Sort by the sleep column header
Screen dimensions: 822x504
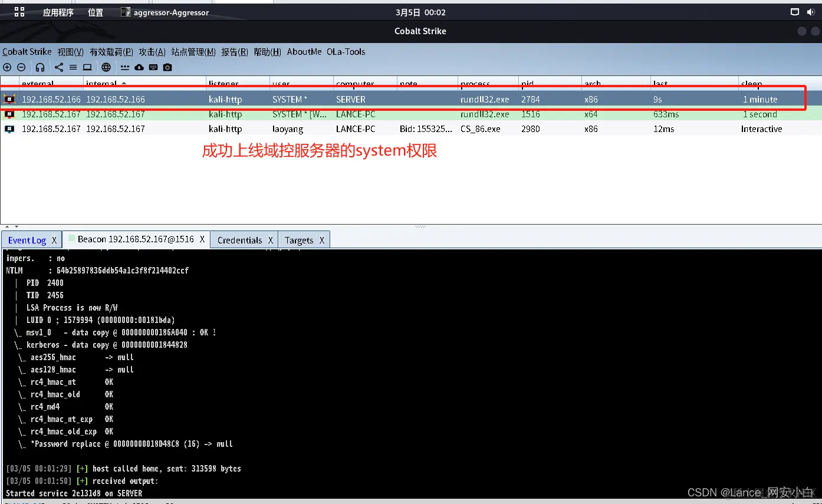pyautogui.click(x=780, y=83)
